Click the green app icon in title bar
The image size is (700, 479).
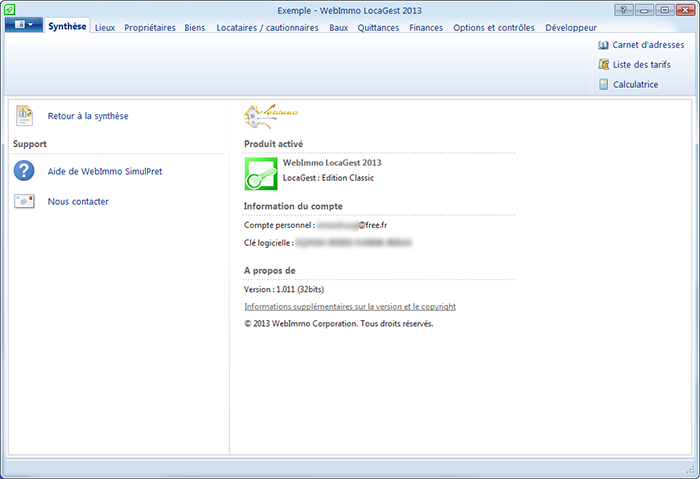click(9, 9)
